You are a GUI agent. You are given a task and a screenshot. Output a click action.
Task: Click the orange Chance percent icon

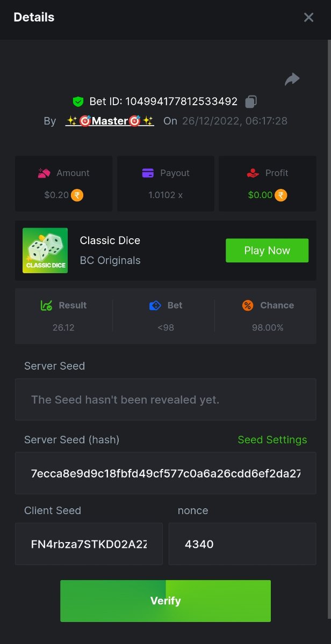click(x=247, y=305)
